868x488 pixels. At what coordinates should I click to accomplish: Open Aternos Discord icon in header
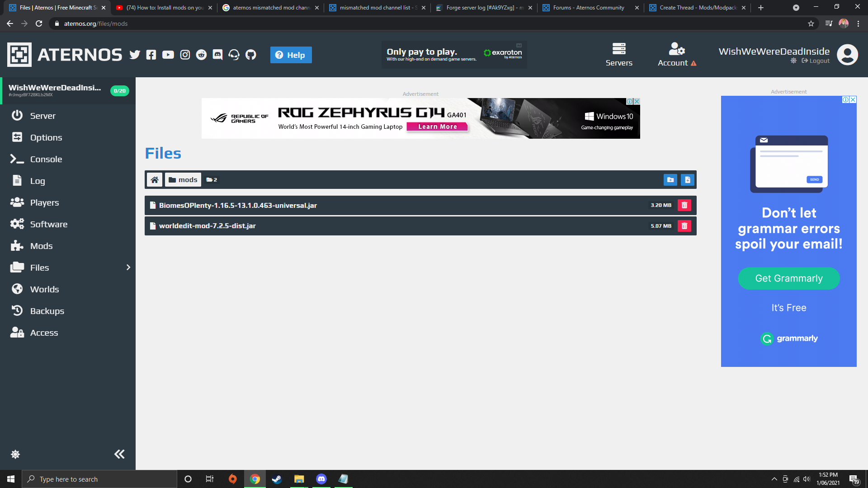pos(217,55)
